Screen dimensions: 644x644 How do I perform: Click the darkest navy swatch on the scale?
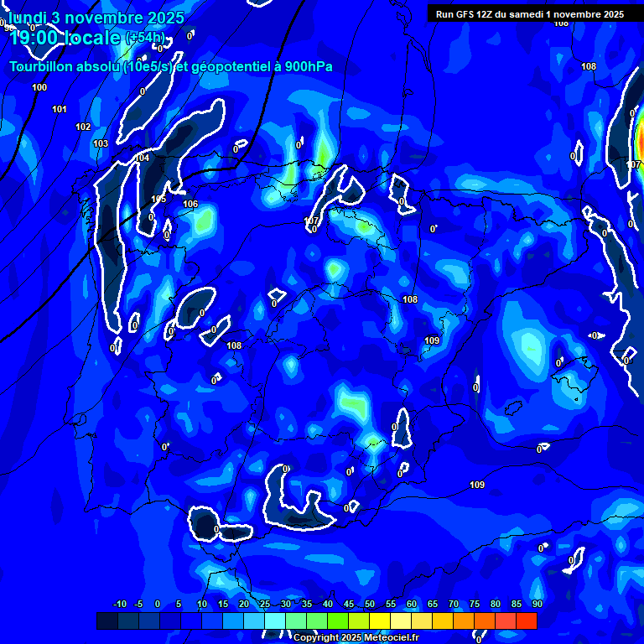click(x=107, y=621)
